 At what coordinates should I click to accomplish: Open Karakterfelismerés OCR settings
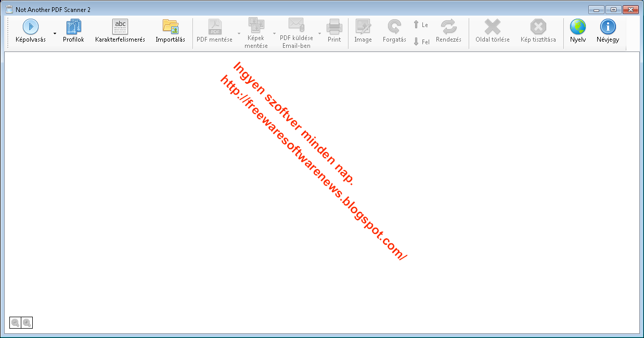coord(120,32)
